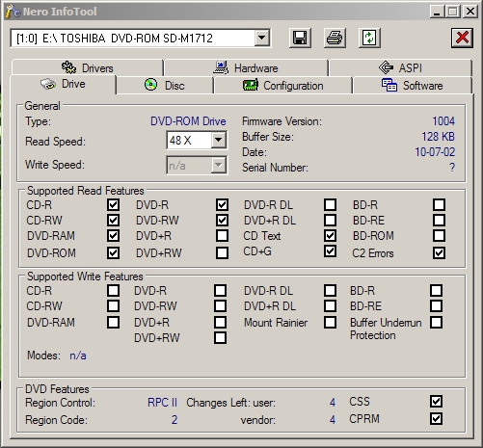This screenshot has height=448, width=483.
Task: Toggle DVD-R DL write feature checkbox
Action: point(330,290)
